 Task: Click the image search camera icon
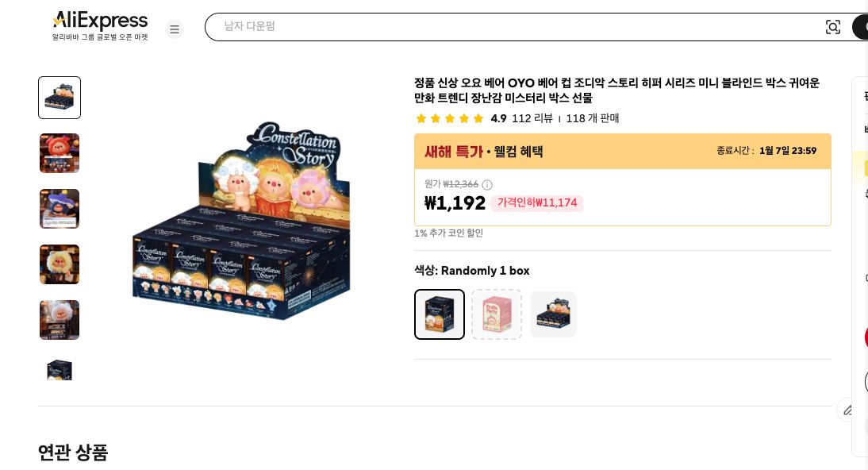pyautogui.click(x=833, y=26)
